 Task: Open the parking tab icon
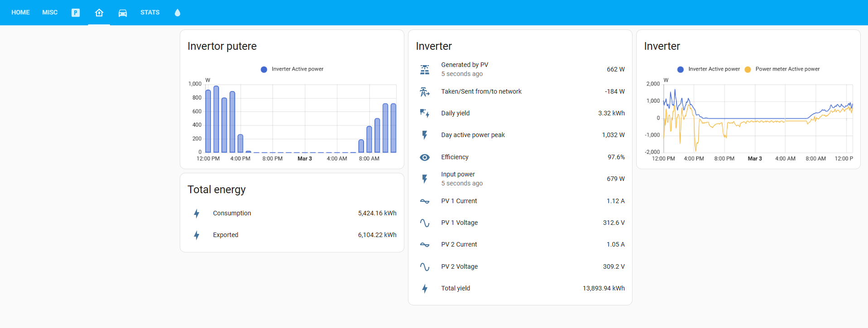[76, 13]
